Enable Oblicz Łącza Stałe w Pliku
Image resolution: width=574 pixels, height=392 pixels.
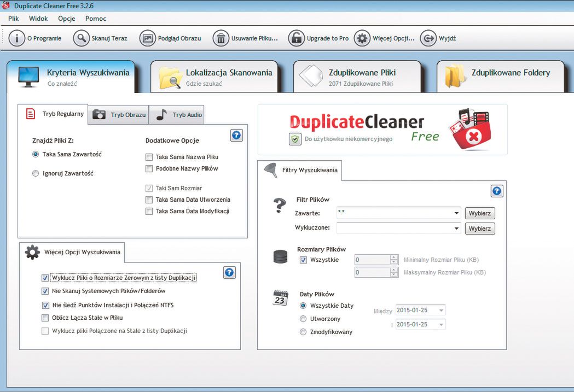[45, 318]
